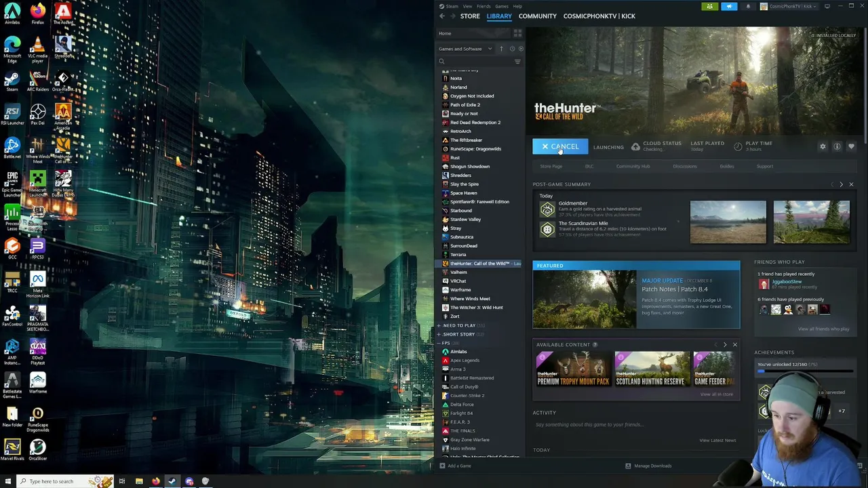868x488 pixels.
Task: Open the collections grid view icon beside Home
Action: tap(517, 33)
